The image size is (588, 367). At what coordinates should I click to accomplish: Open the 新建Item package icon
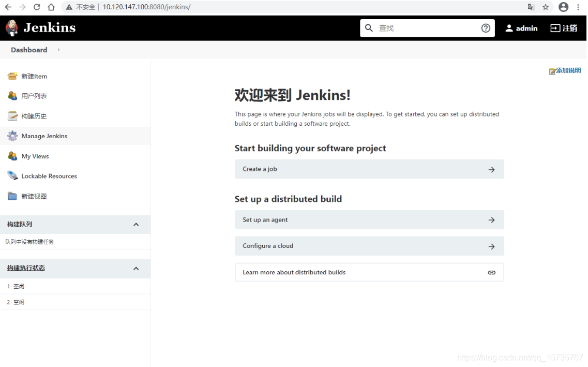(x=12, y=76)
